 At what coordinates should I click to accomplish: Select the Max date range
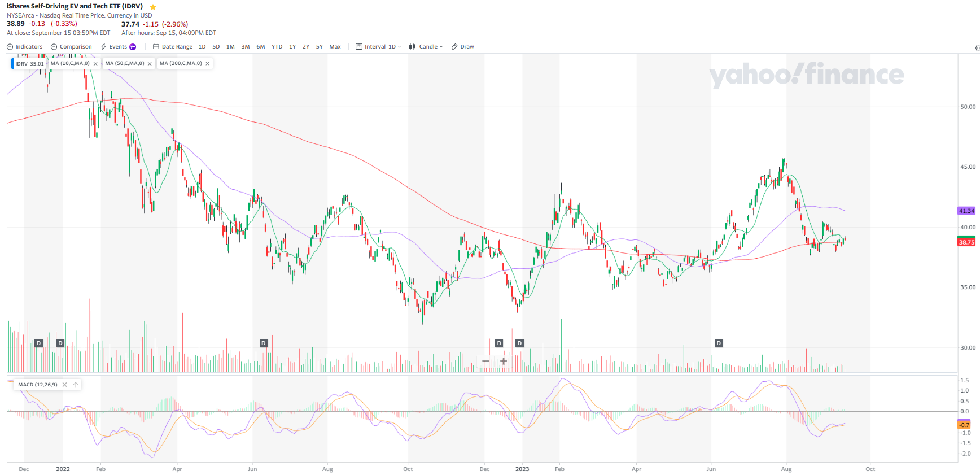tap(335, 47)
